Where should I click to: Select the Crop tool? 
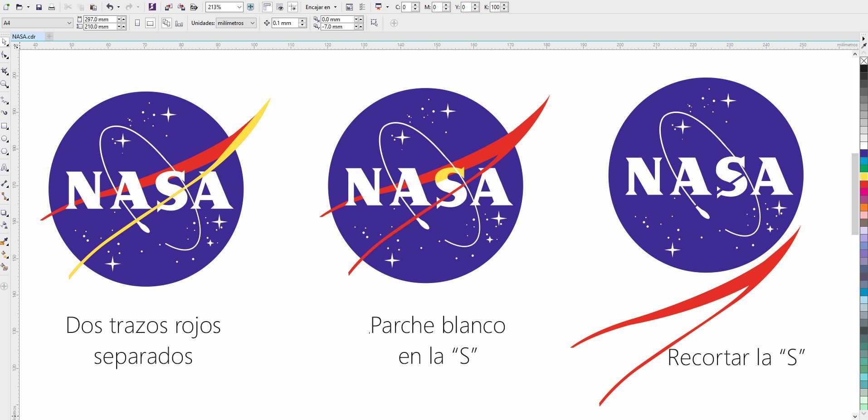[5, 71]
